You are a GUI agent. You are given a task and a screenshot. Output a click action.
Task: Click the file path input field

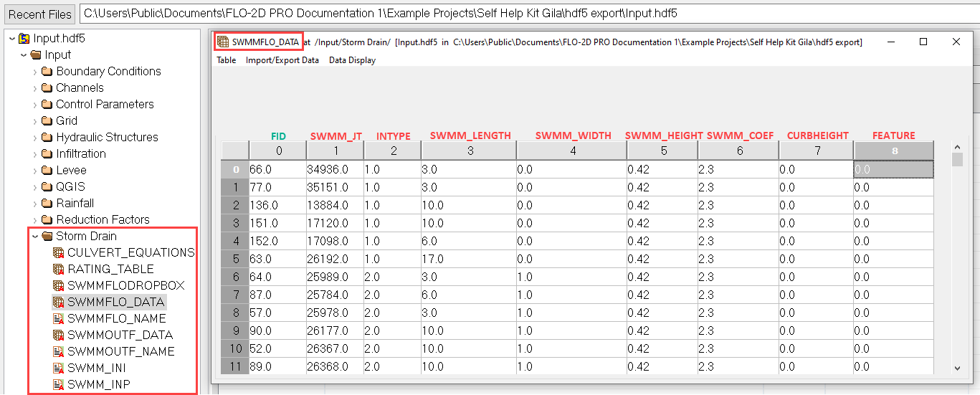(x=528, y=14)
